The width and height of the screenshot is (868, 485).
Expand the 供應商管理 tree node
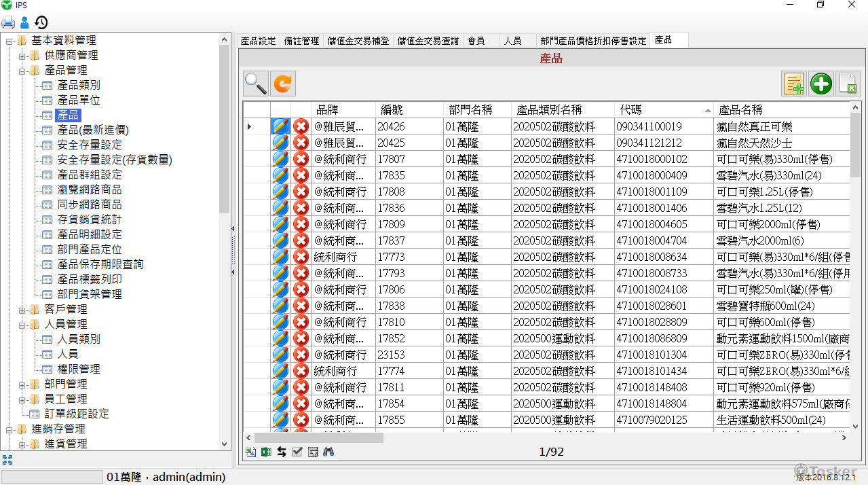coord(22,55)
